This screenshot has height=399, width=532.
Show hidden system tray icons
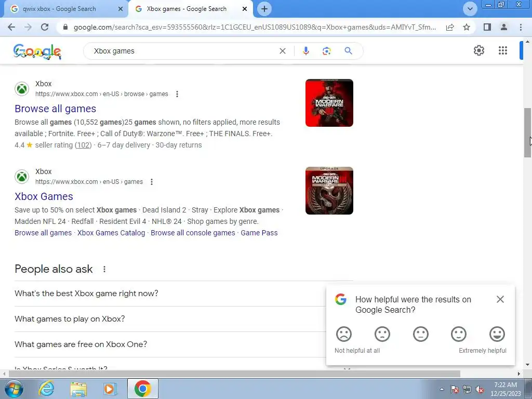click(442, 389)
